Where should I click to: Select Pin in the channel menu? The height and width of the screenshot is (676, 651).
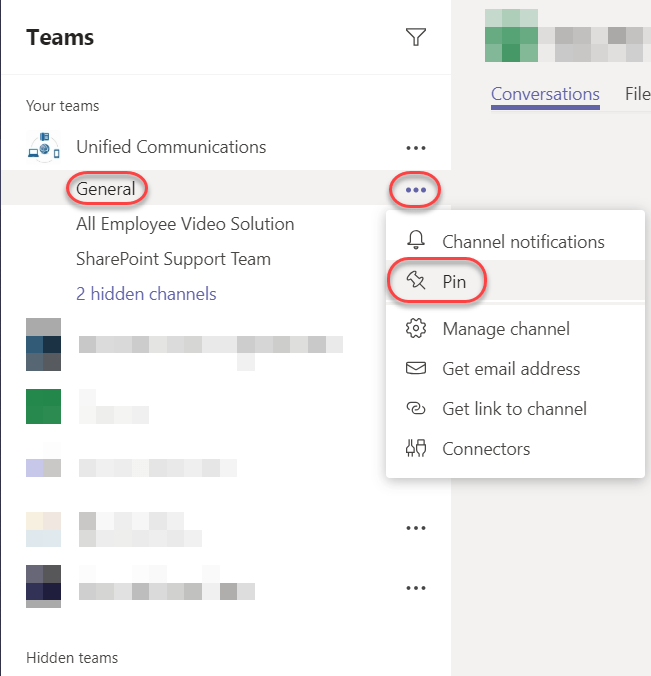(x=515, y=281)
